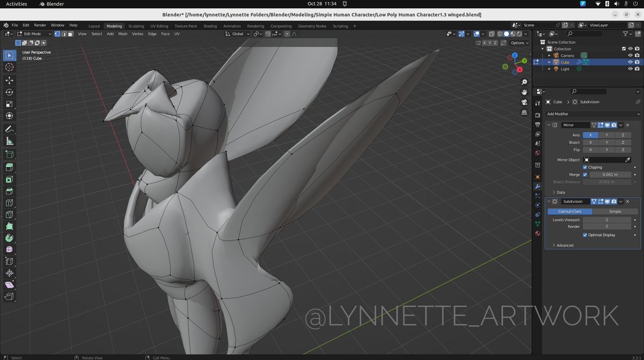This screenshot has width=644, height=360.
Task: Open the Add Modifier dropdown
Action: (593, 114)
